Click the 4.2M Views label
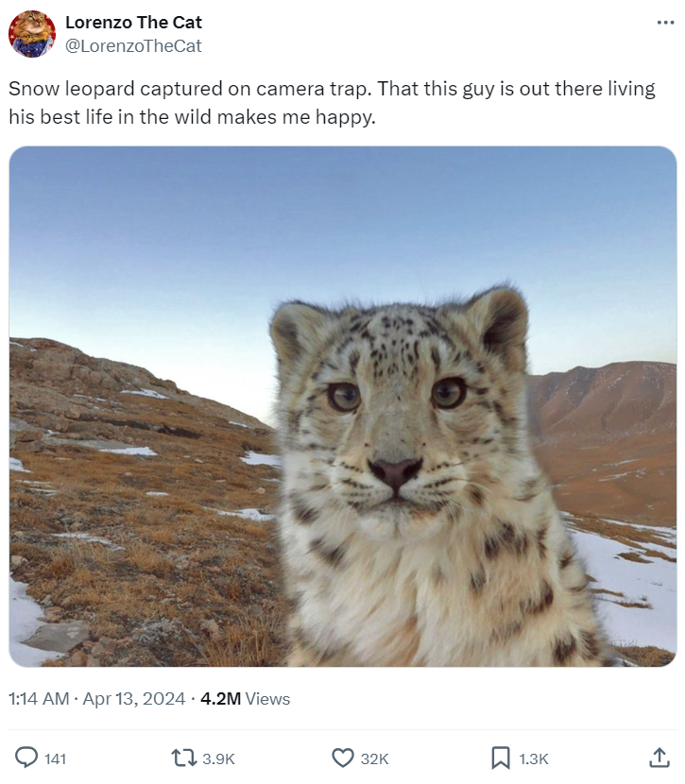The height and width of the screenshot is (784, 685). click(245, 699)
